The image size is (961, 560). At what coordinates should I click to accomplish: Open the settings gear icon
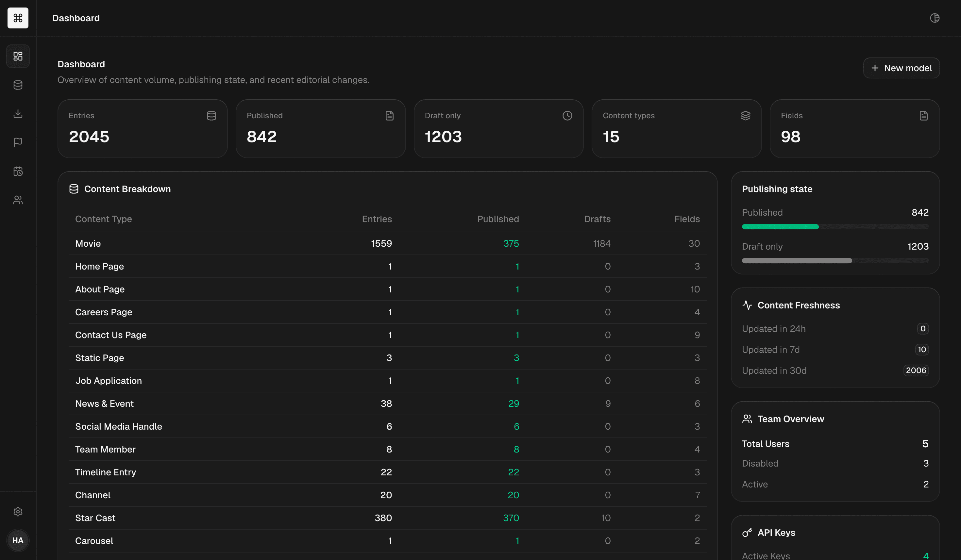pyautogui.click(x=18, y=512)
